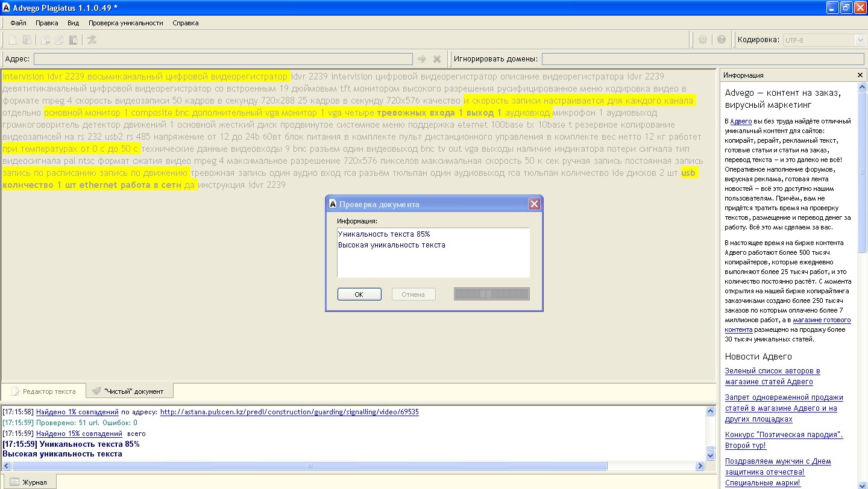Open the Конкурс Поэтическая пародия link
868x489 pixels.
(784, 440)
